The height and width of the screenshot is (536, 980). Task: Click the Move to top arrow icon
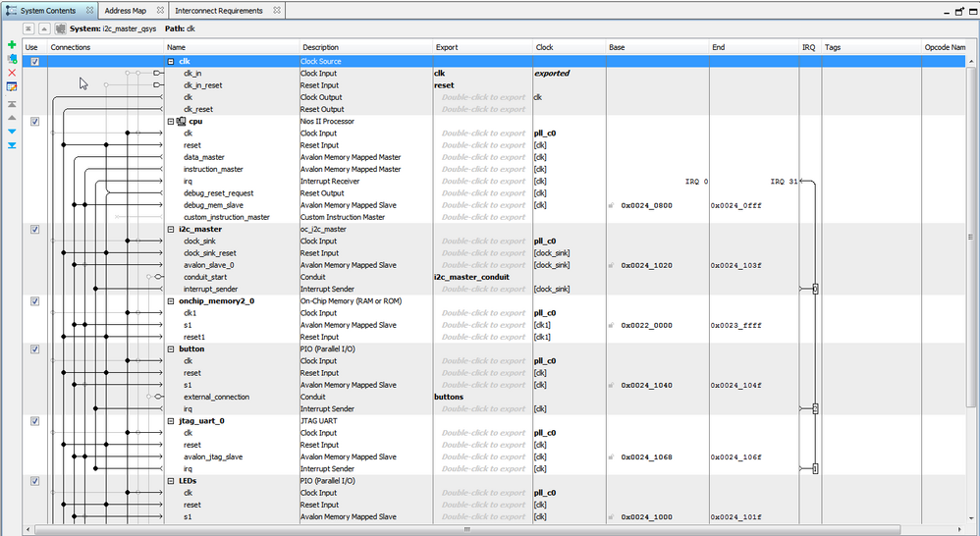[x=11, y=104]
